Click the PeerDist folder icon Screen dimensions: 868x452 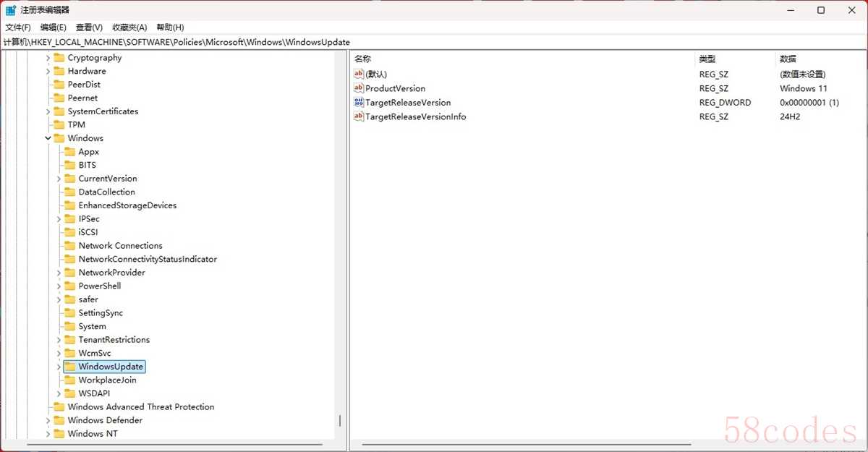click(59, 85)
